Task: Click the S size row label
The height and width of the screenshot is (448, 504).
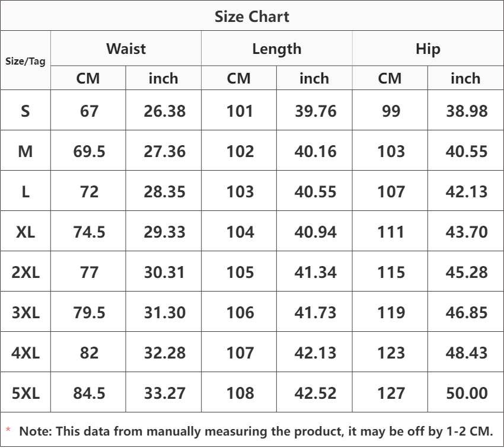Action: (x=25, y=111)
